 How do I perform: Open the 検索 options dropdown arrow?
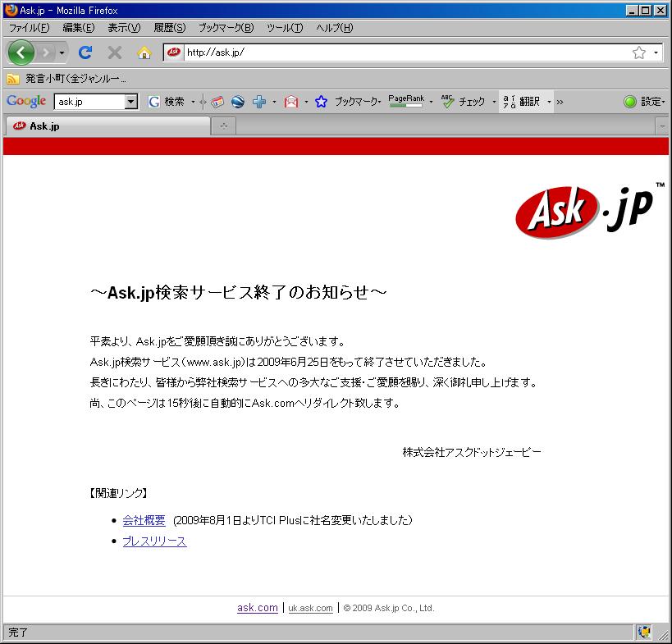point(193,102)
